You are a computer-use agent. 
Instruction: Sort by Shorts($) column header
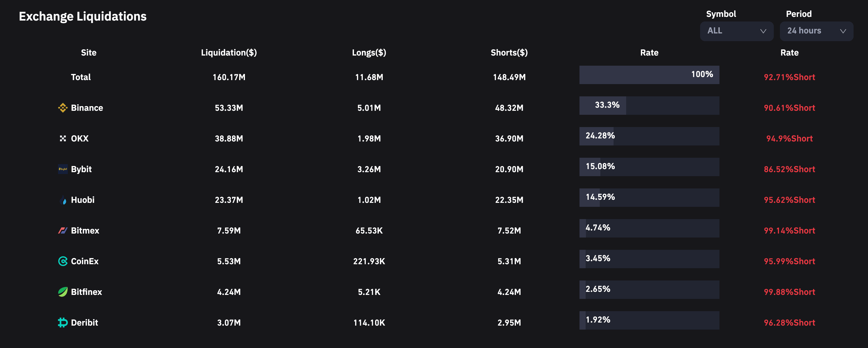pos(509,53)
